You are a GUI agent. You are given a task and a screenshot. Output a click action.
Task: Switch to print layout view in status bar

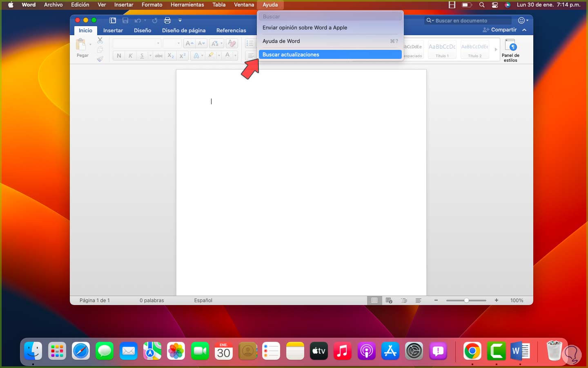point(374,301)
